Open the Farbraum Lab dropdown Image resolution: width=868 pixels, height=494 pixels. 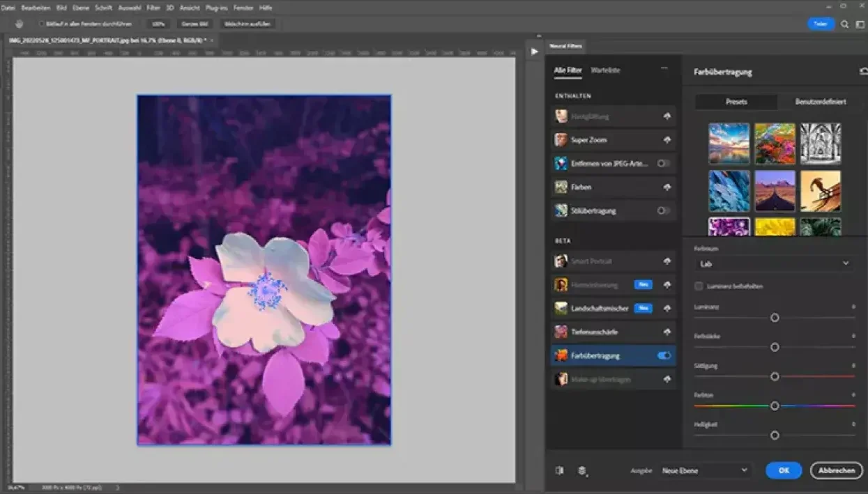click(774, 264)
